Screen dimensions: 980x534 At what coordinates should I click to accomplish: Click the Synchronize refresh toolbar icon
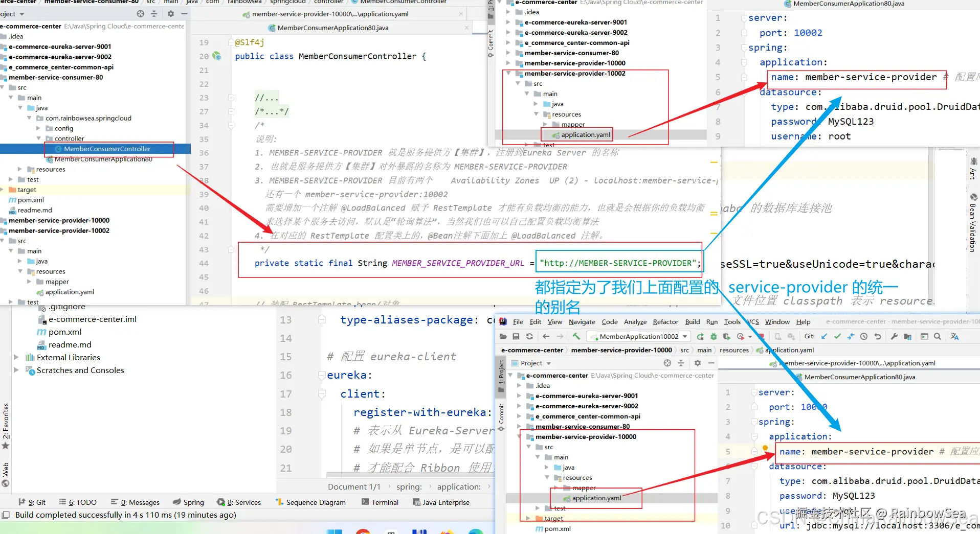529,337
